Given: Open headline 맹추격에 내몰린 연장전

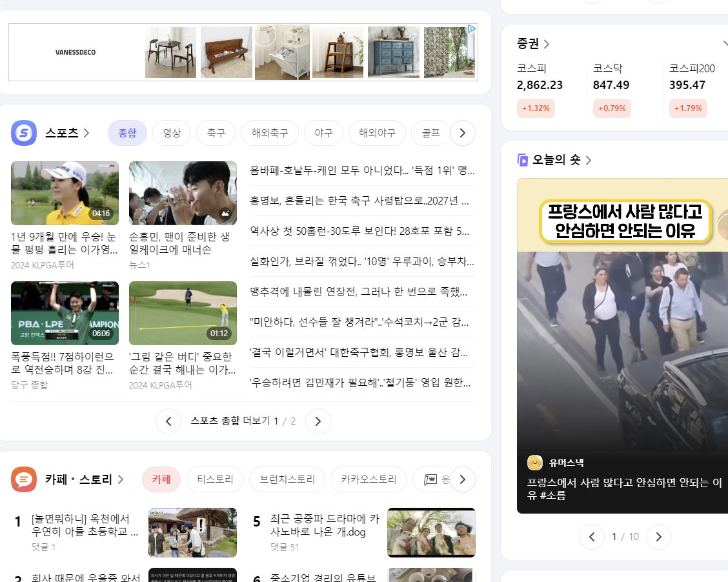Looking at the screenshot, I should (358, 292).
